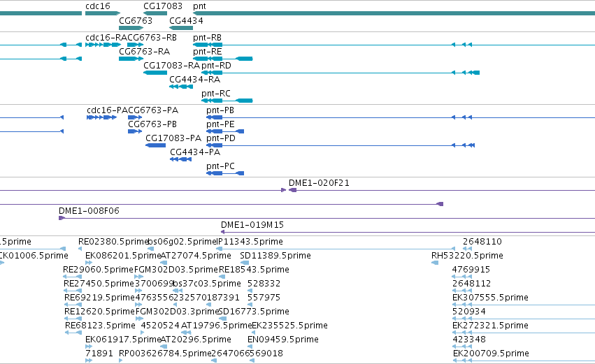Click the pnt-RE transcript label
Image resolution: width=595 pixels, height=364 pixels.
point(207,52)
